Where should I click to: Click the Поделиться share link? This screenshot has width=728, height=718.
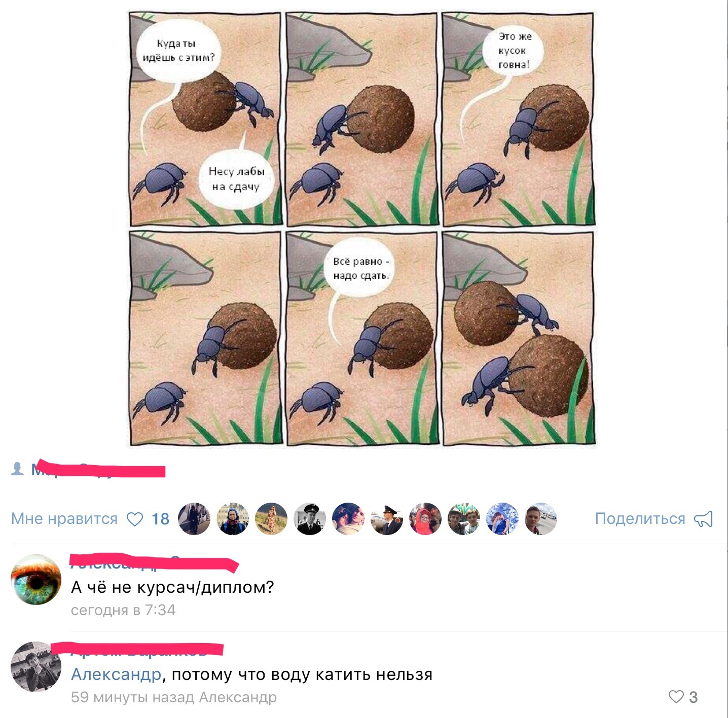(x=640, y=519)
